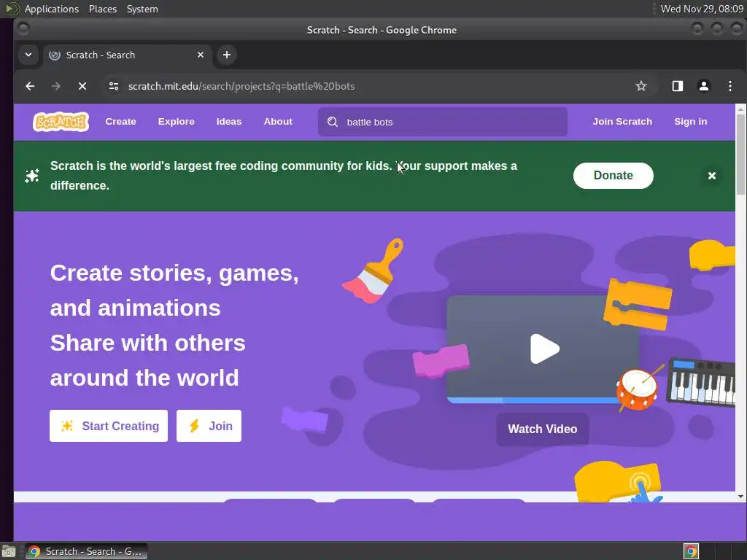This screenshot has height=560, width=747.
Task: Dismiss the donation banner
Action: [712, 176]
